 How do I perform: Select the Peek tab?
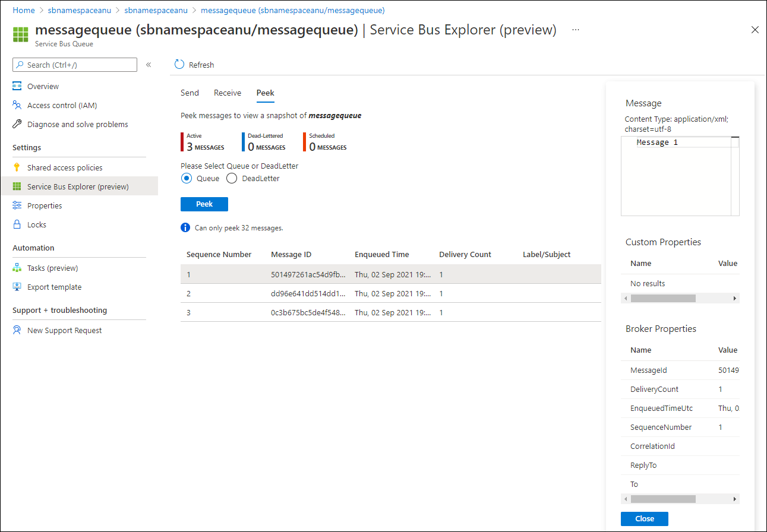[x=265, y=93]
